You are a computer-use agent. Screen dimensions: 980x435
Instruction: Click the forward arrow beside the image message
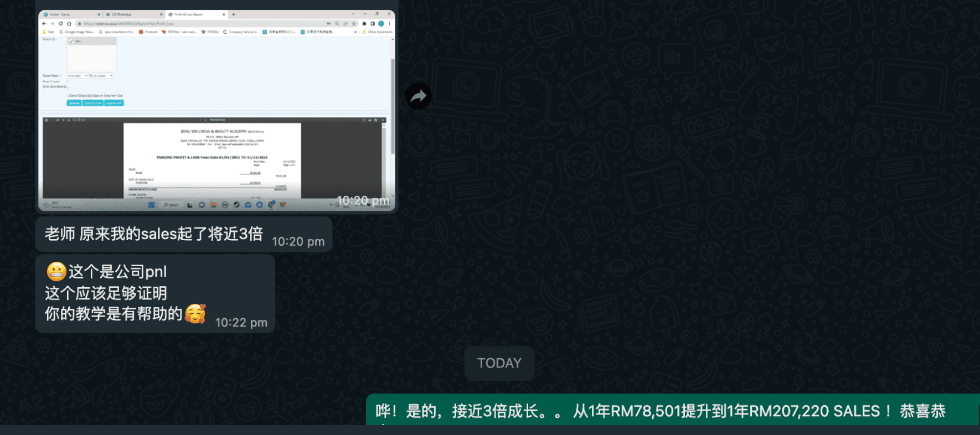(x=418, y=96)
